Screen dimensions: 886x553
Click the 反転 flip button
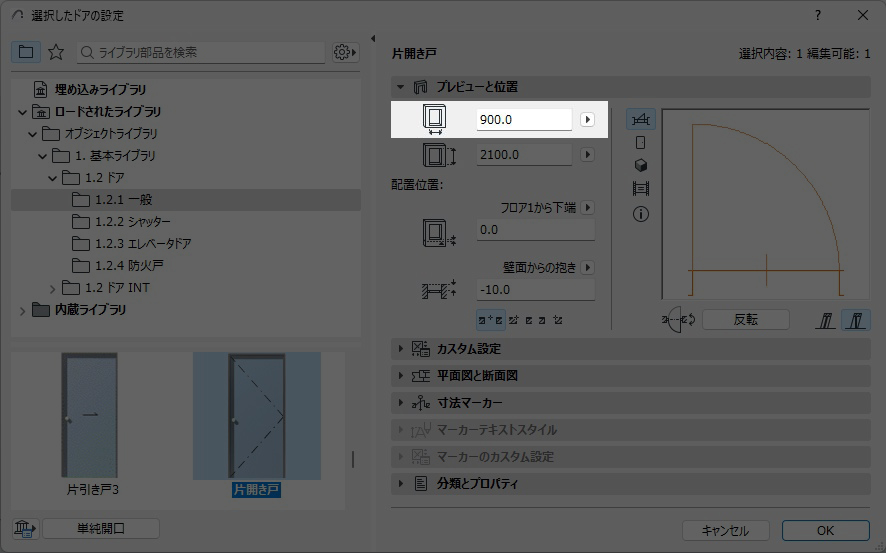(745, 320)
